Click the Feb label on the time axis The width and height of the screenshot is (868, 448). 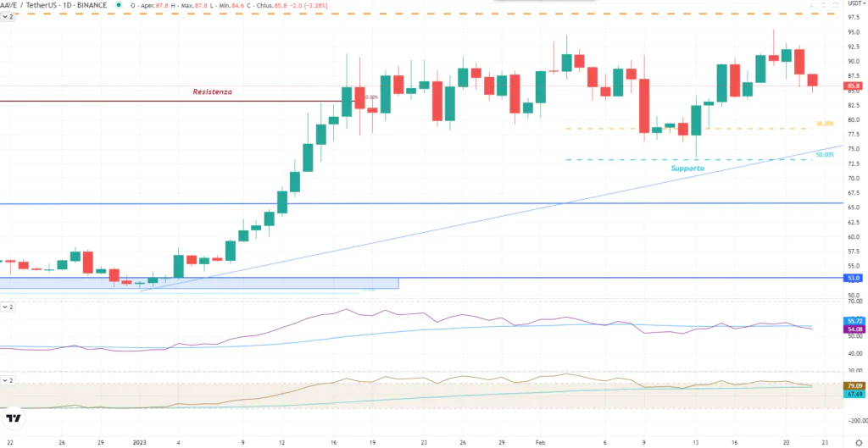coord(540,442)
